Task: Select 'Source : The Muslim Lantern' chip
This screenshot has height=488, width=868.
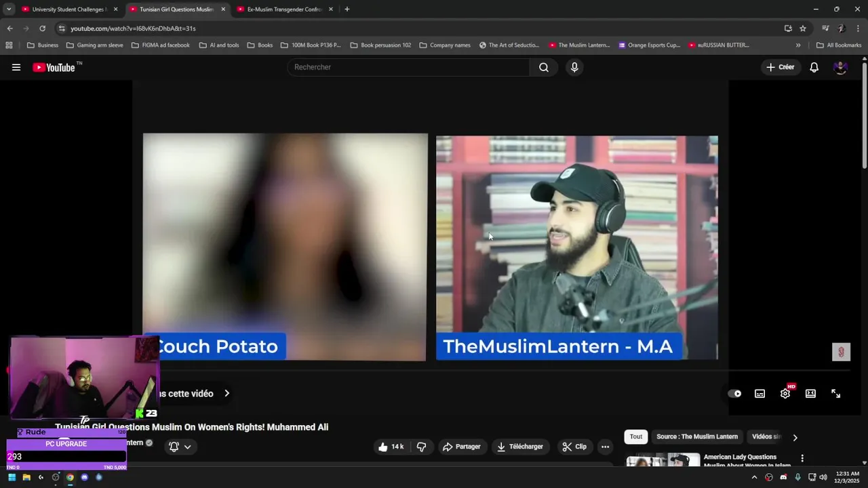Action: (x=697, y=437)
